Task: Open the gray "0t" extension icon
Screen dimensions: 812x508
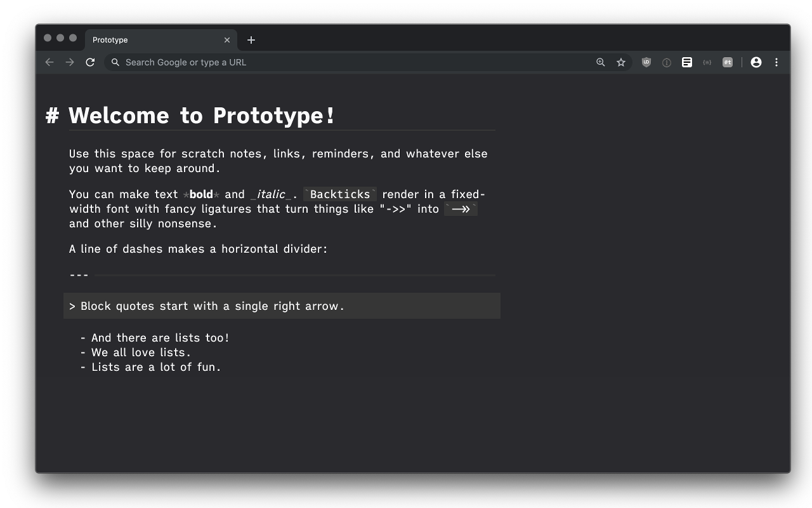Action: click(x=728, y=62)
